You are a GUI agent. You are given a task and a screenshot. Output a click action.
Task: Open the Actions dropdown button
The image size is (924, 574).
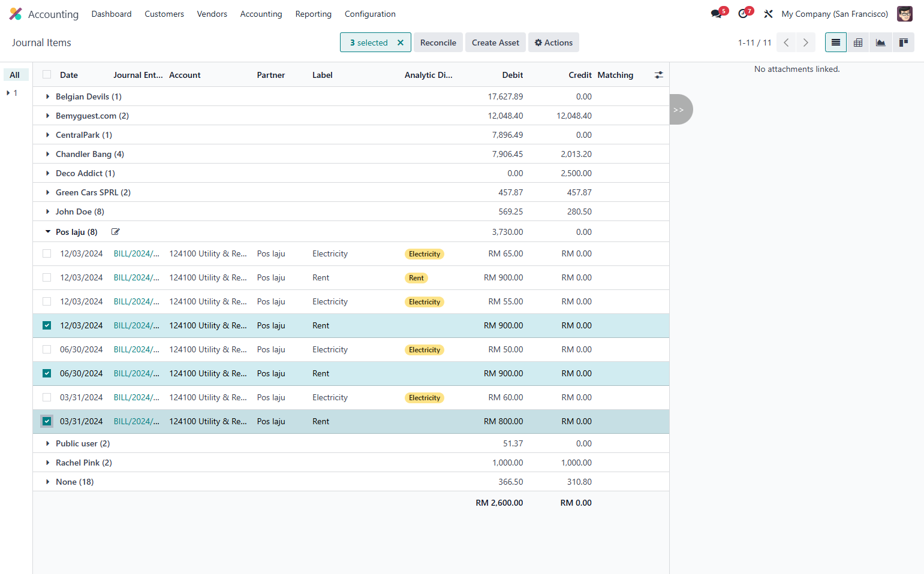click(x=553, y=43)
